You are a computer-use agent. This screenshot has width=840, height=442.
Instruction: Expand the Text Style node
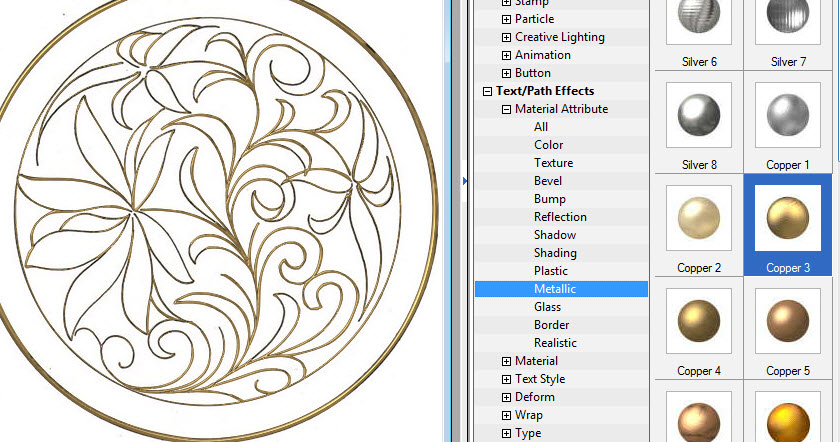[x=506, y=379]
